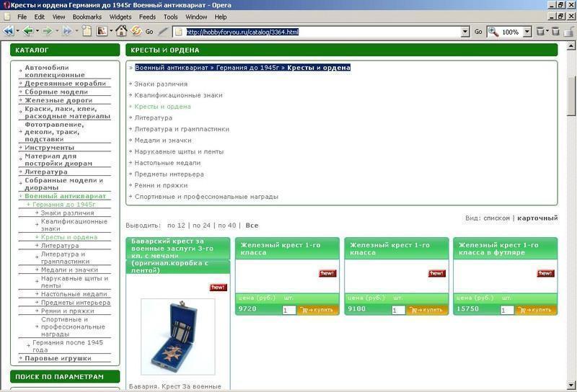Click the Bavarian cross product thumbnail

177,337
